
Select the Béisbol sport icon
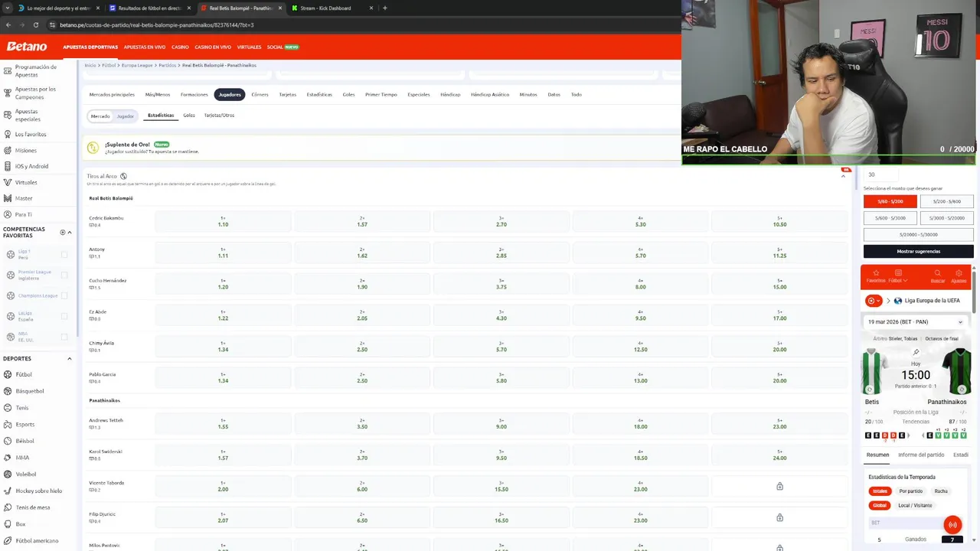coord(7,441)
